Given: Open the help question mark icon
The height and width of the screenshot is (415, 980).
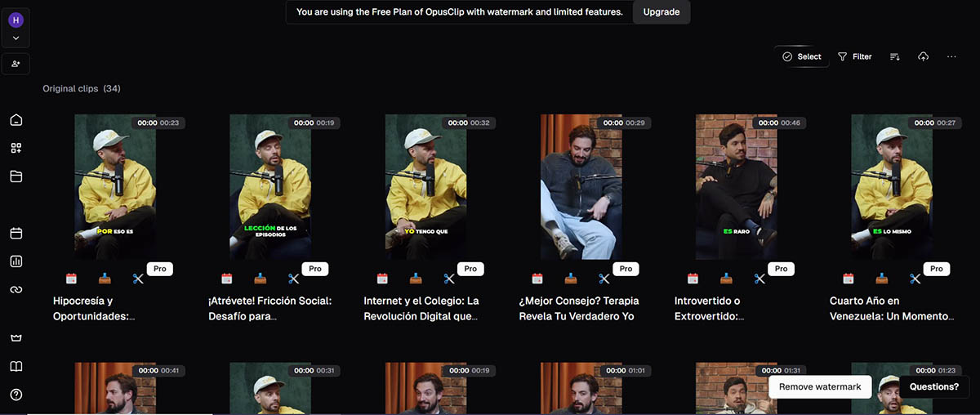Looking at the screenshot, I should click(x=16, y=395).
